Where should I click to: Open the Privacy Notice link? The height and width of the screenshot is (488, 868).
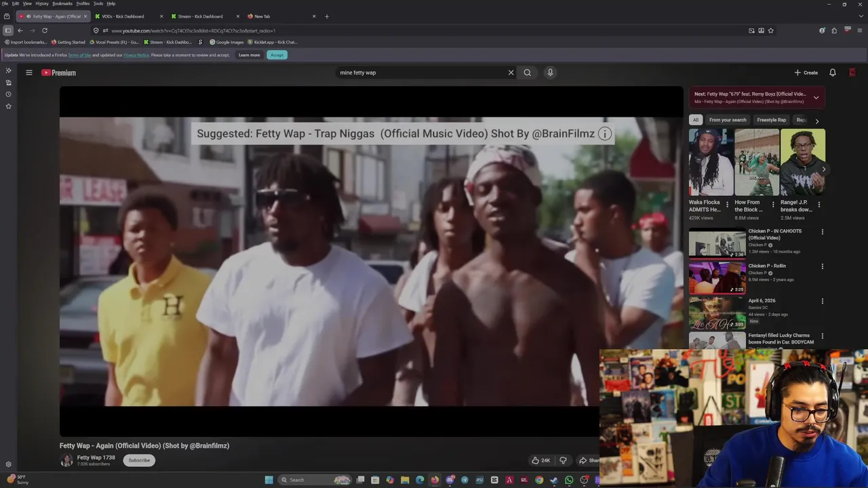[x=136, y=55]
